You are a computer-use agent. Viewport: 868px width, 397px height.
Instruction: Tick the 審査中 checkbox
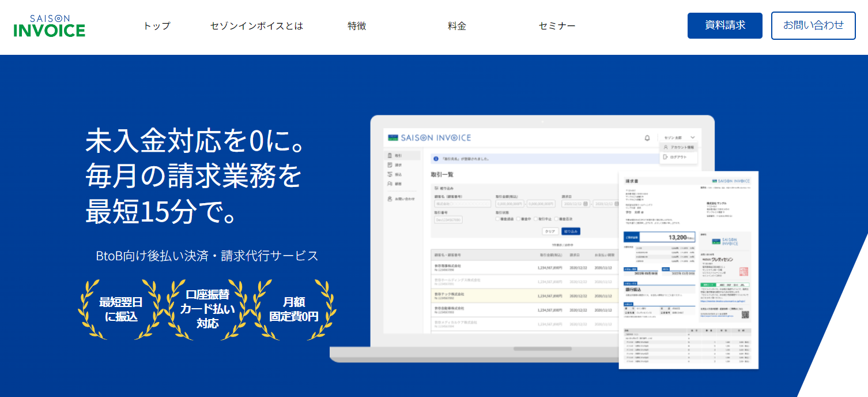pyautogui.click(x=518, y=219)
